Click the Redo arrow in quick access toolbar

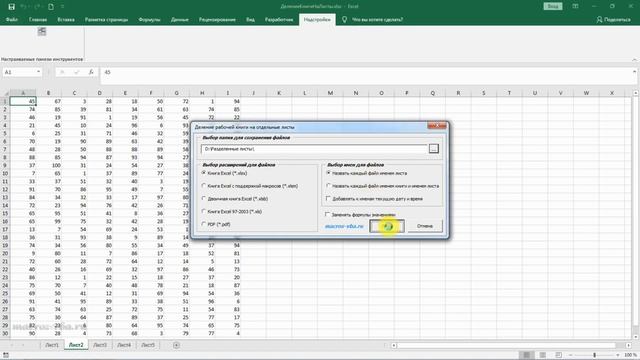37,7
